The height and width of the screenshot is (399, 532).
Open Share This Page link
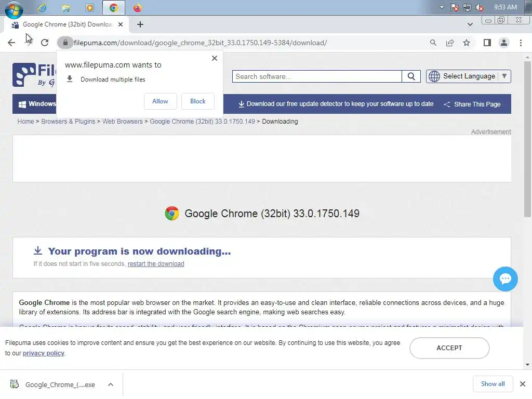click(x=472, y=104)
